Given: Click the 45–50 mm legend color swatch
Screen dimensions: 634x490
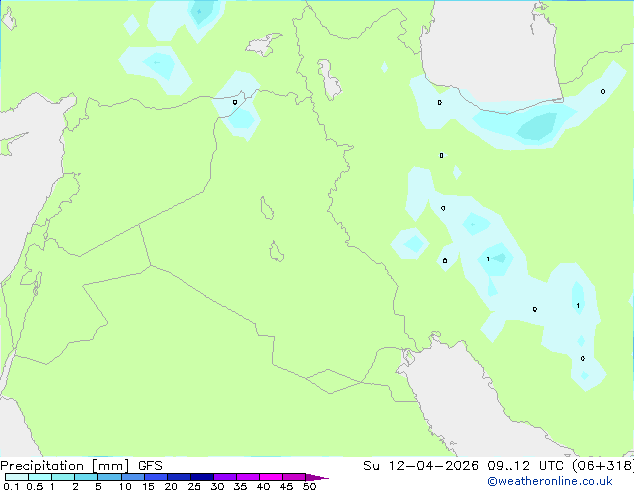Looking at the screenshot, I should coord(294,477).
